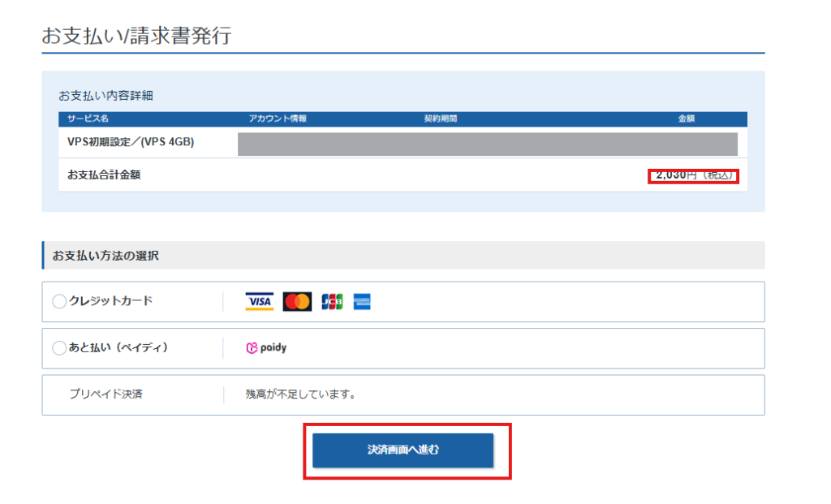
Task: Click the アカウント情報 column header
Action: pos(278,119)
